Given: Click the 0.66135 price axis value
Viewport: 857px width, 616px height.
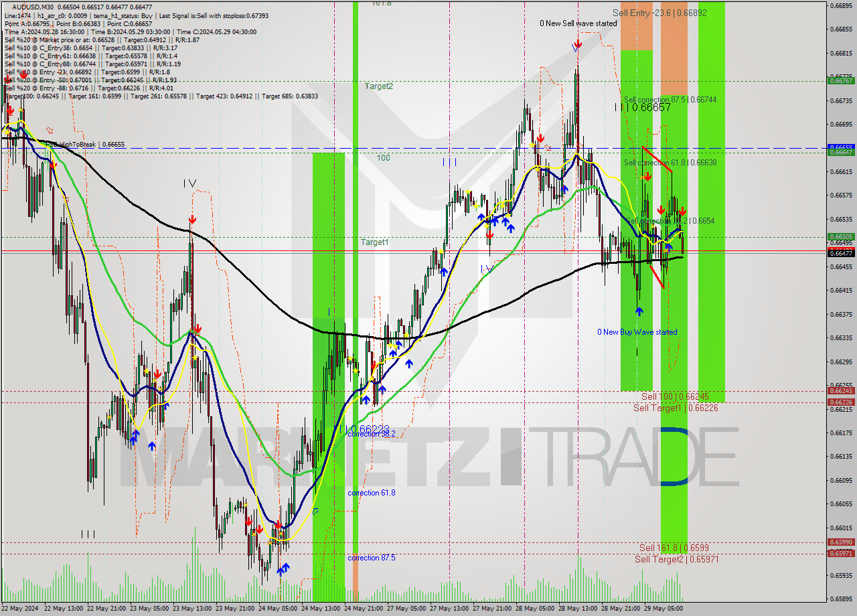Looking at the screenshot, I should point(841,457).
